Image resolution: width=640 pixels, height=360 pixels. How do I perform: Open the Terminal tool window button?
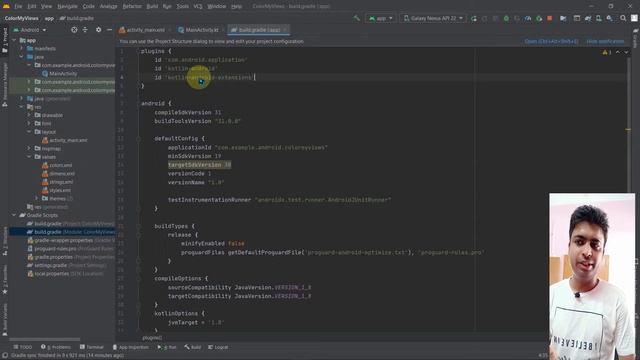92,347
